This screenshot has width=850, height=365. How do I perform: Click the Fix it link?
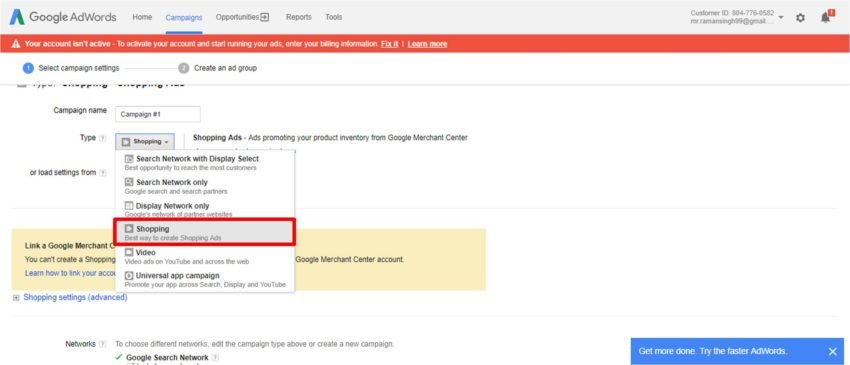click(389, 44)
